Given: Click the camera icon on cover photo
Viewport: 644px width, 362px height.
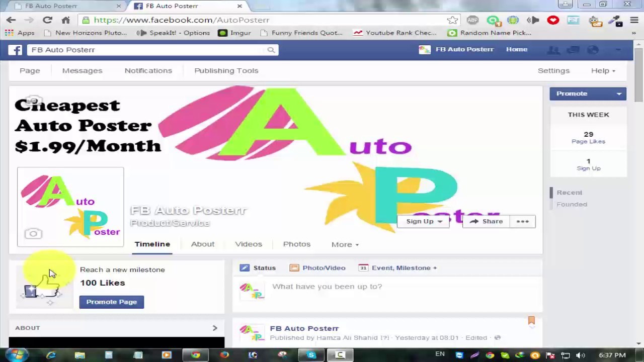Looking at the screenshot, I should (x=33, y=101).
